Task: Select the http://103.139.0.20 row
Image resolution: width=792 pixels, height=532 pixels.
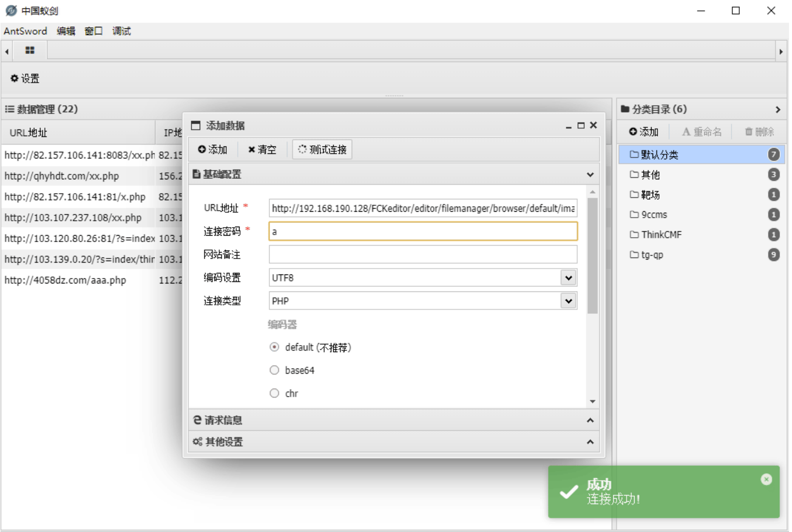Action: click(x=93, y=259)
